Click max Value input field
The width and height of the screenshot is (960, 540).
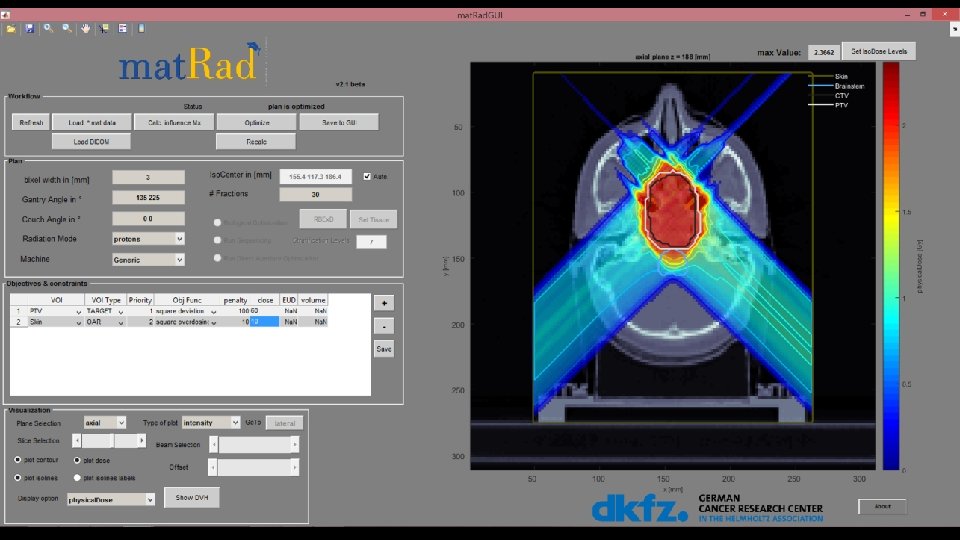pos(823,53)
